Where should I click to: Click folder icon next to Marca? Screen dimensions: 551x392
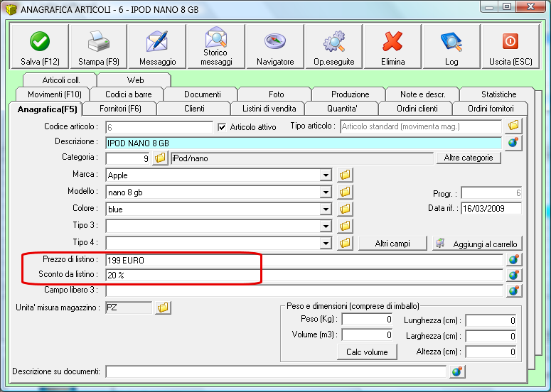(x=345, y=175)
